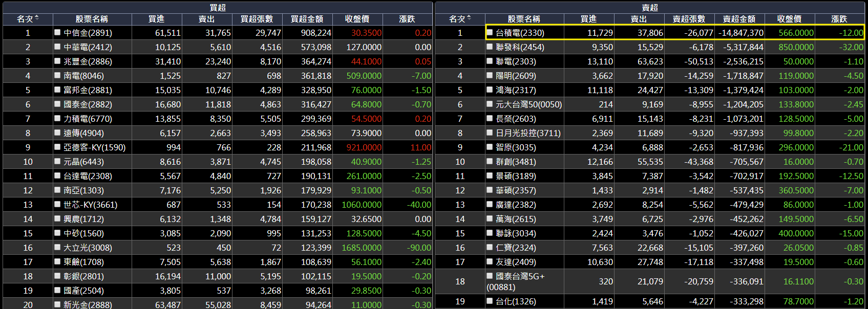This screenshot has width=868, height=309.
Task: Open stock 友達(2409)
Action: click(516, 262)
